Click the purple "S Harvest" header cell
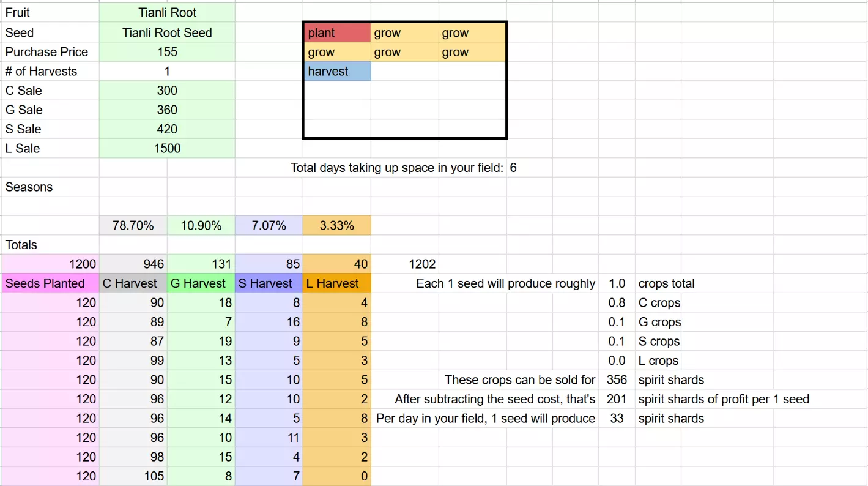The height and width of the screenshot is (486, 868). (269, 283)
